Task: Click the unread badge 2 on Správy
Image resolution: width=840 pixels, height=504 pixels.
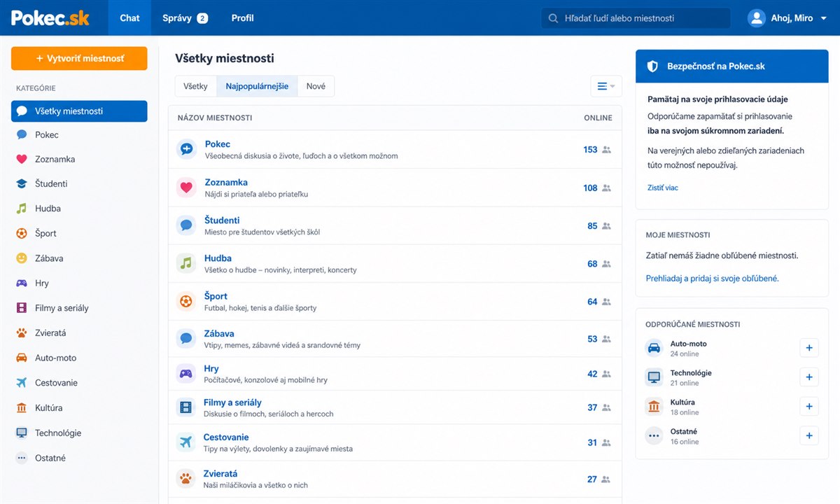Action: (x=202, y=18)
